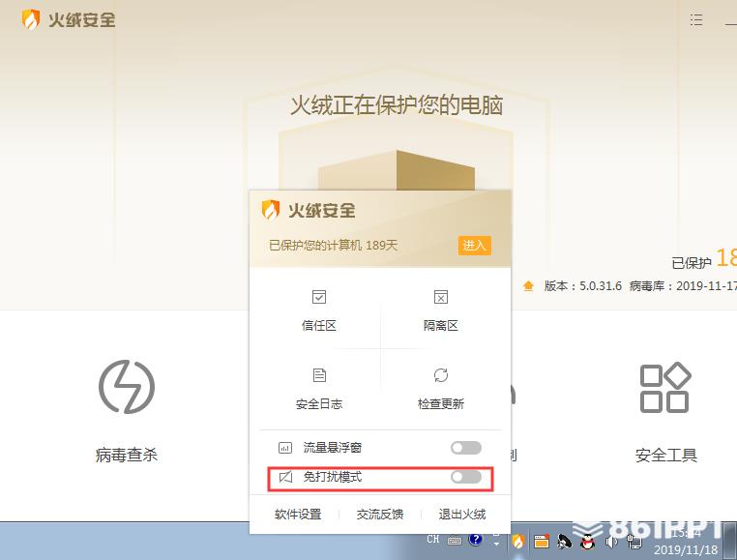Toggle the 流量悬浮窗 switch

466,448
